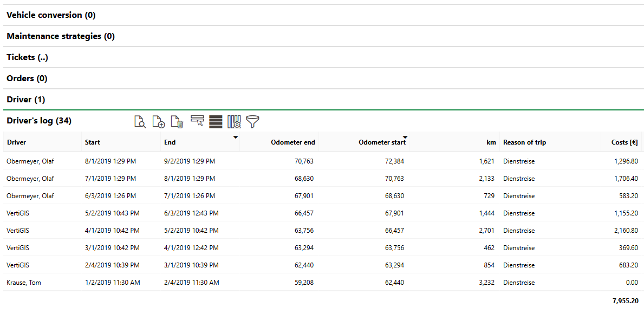Image resolution: width=644 pixels, height=314 pixels.
Task: Click the delete record trash icon
Action: [177, 122]
